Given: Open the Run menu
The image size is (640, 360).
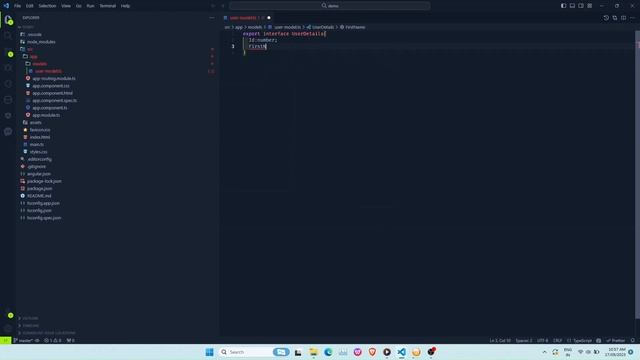Looking at the screenshot, I should click(91, 6).
